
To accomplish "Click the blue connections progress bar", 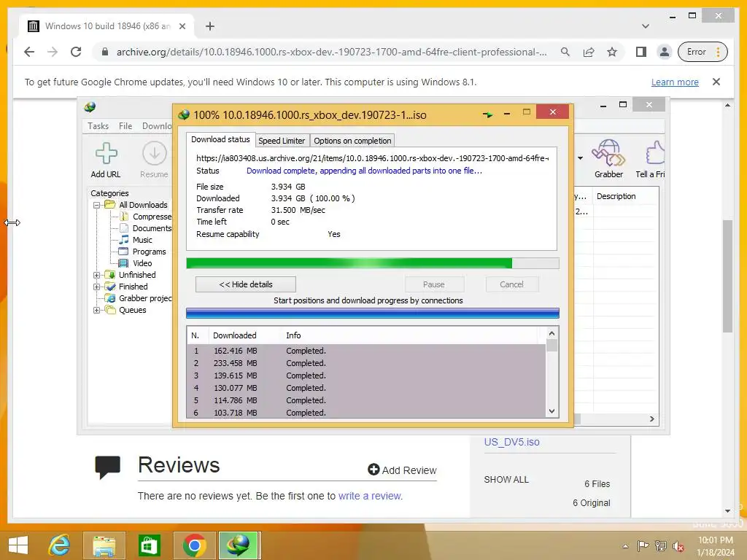I will (x=373, y=313).
